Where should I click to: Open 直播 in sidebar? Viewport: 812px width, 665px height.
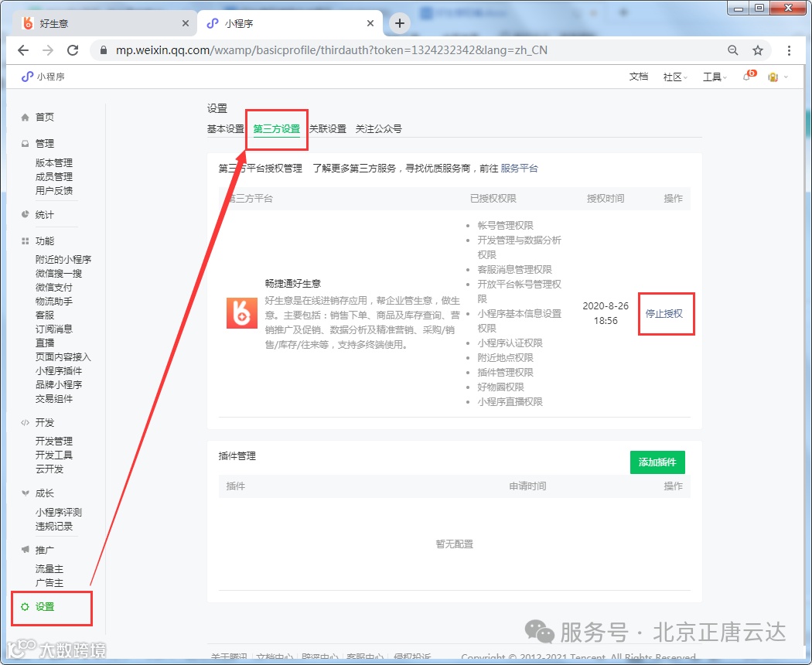tap(45, 343)
